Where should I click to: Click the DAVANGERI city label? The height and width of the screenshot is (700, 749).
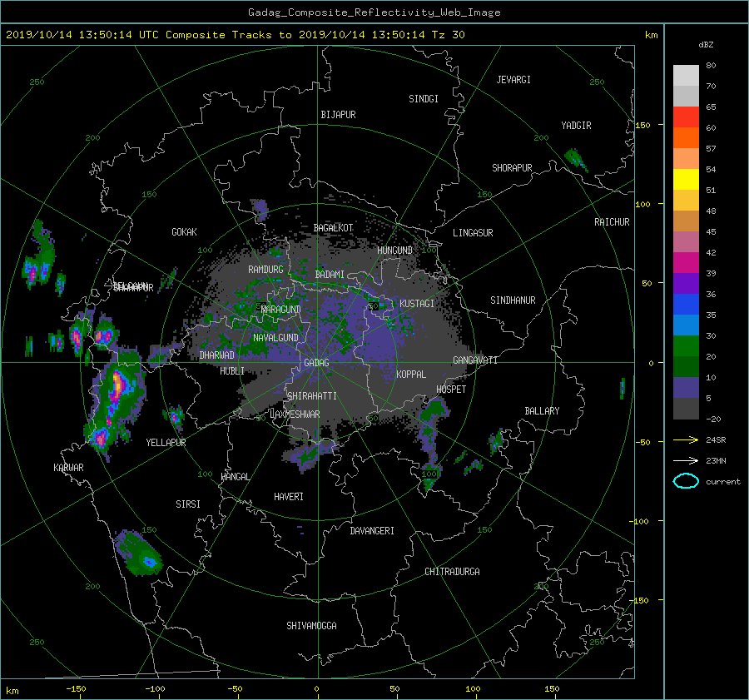[x=372, y=531]
